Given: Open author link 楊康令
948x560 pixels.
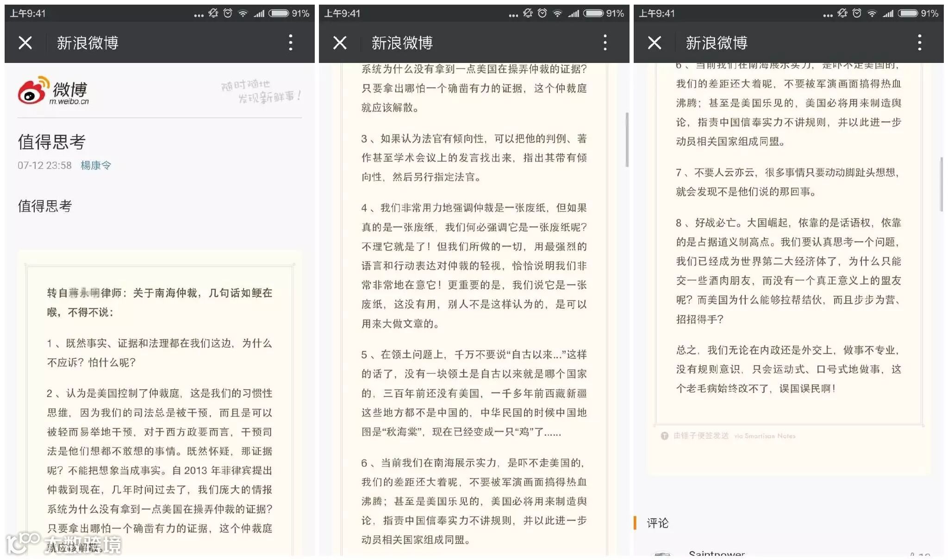Looking at the screenshot, I should coord(96,165).
